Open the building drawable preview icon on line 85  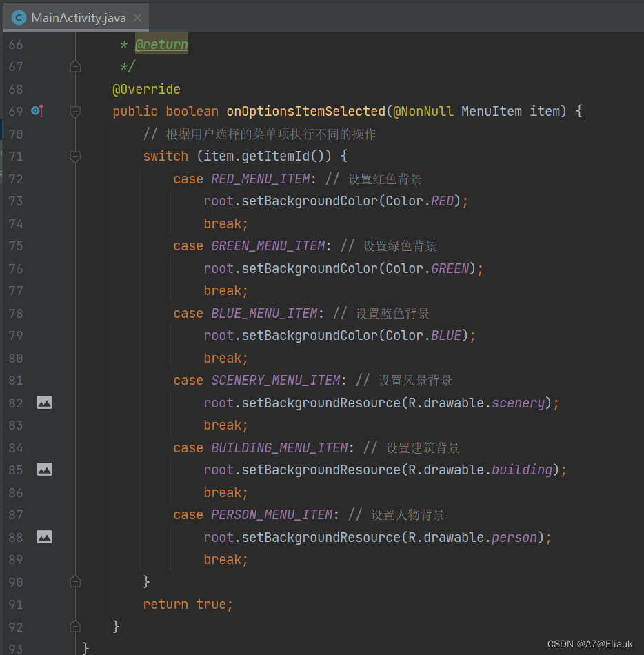pos(44,470)
